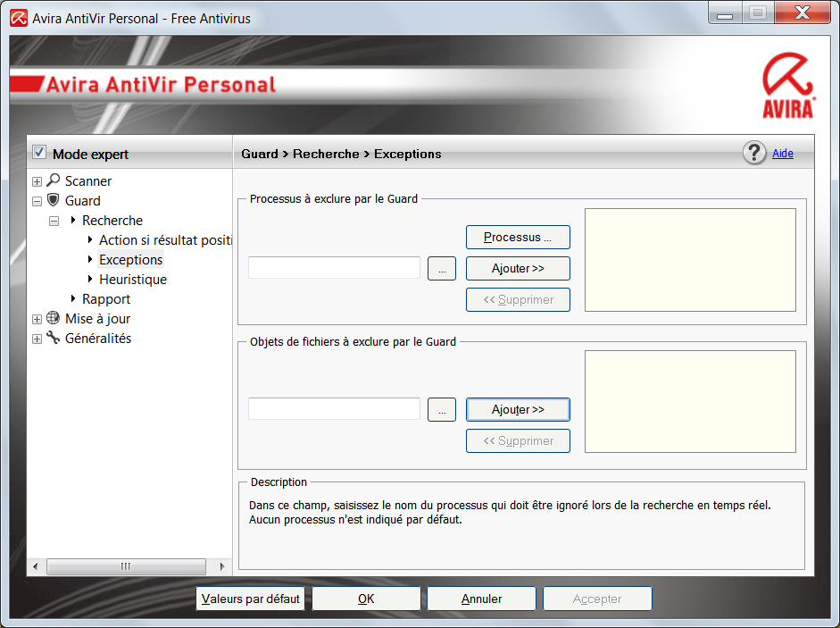Browse for a process with ... button
The height and width of the screenshot is (628, 840).
point(442,268)
